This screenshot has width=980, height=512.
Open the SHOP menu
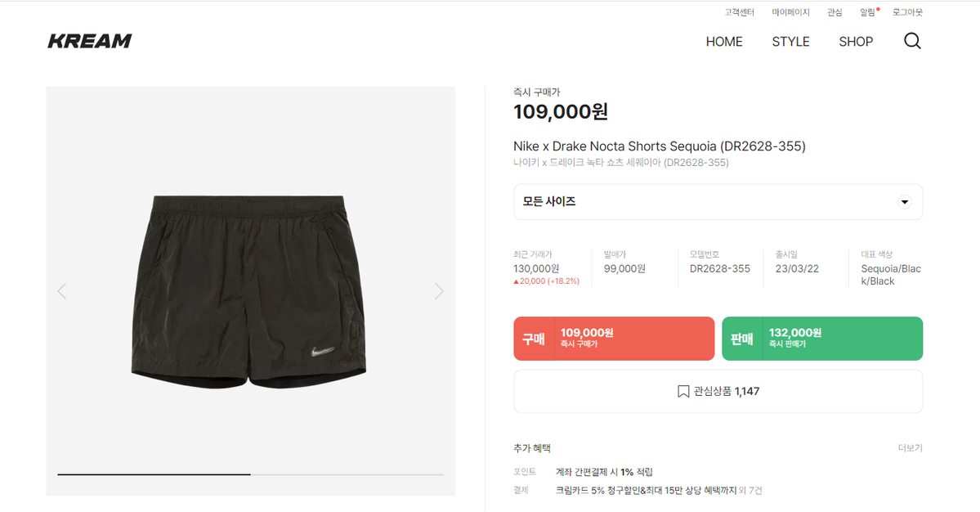coord(856,42)
